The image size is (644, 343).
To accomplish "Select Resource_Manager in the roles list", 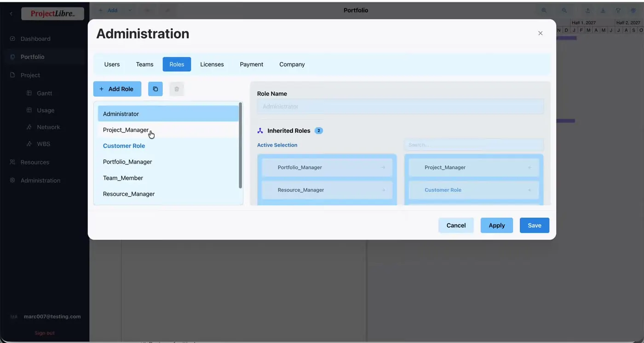I will tap(168, 194).
